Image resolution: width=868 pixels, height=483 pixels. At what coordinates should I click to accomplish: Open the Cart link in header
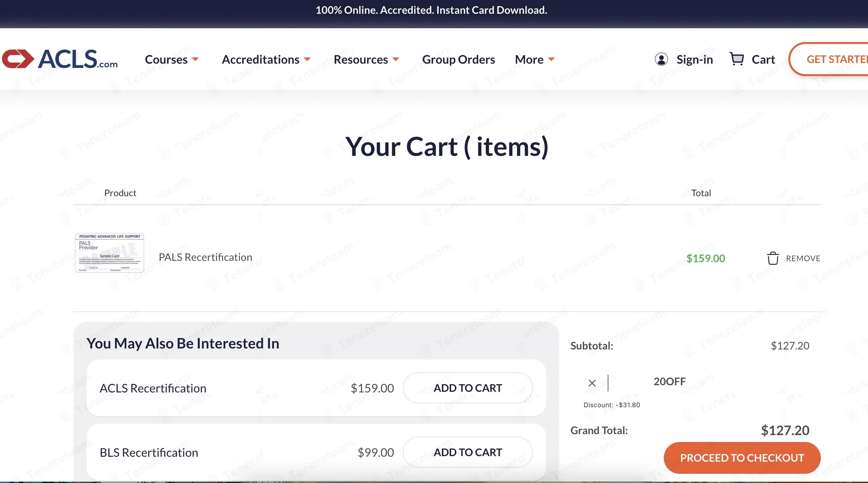(763, 59)
